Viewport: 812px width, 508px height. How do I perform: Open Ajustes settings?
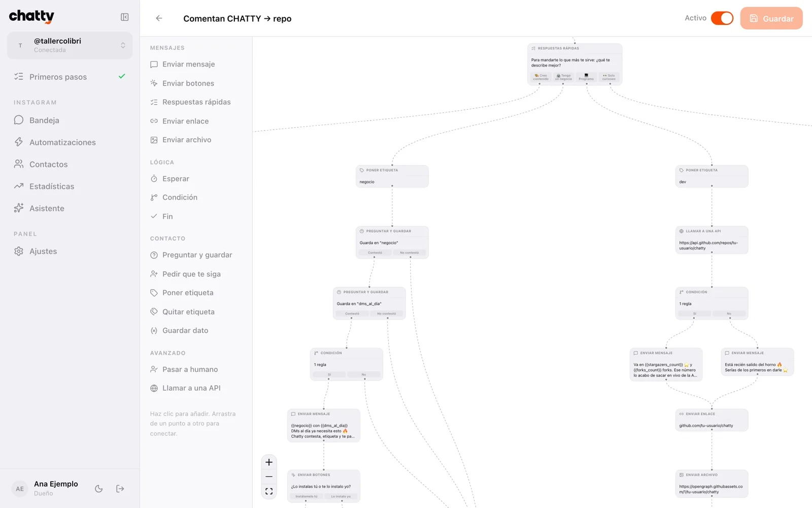pyautogui.click(x=70, y=251)
